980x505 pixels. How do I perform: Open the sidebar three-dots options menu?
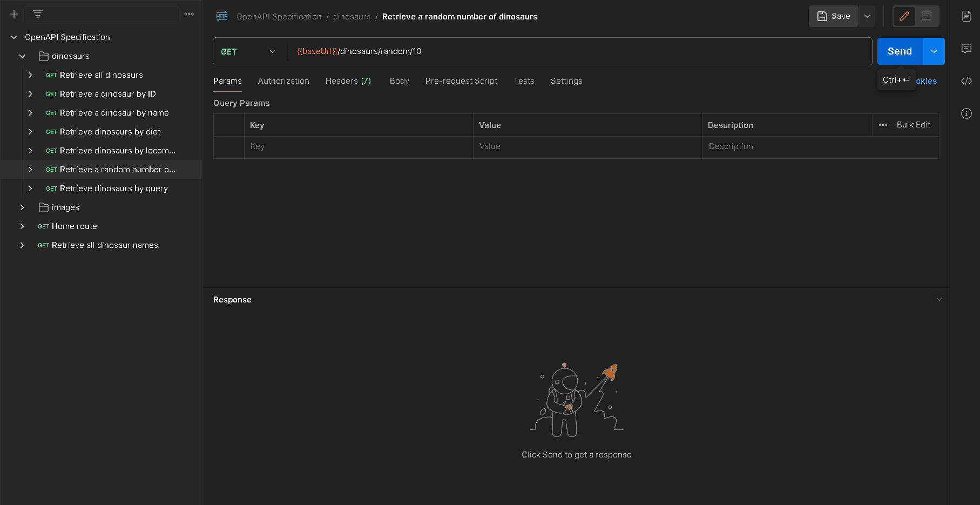189,15
